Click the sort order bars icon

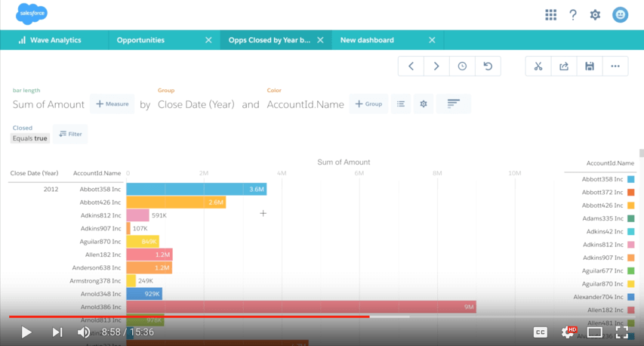(x=454, y=104)
